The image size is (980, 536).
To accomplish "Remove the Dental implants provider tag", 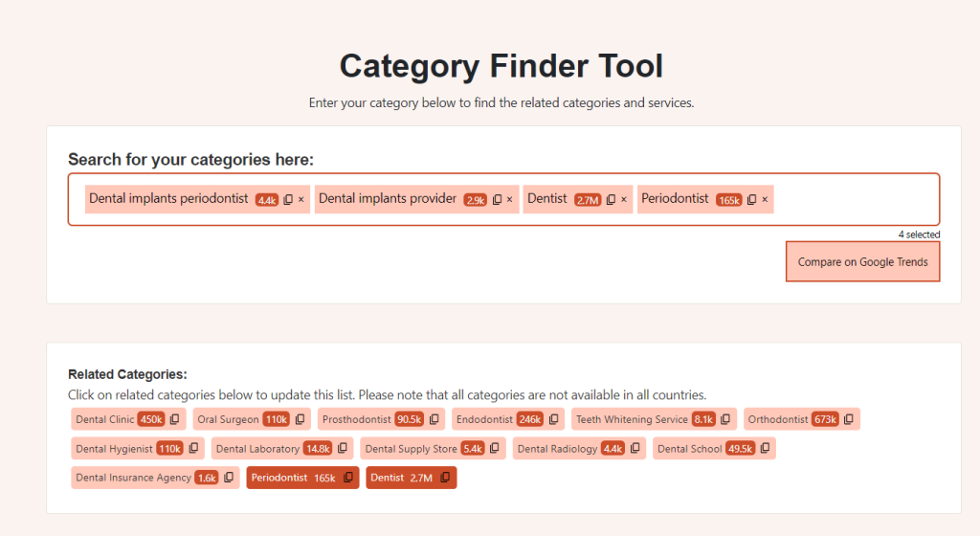I will coord(510,200).
